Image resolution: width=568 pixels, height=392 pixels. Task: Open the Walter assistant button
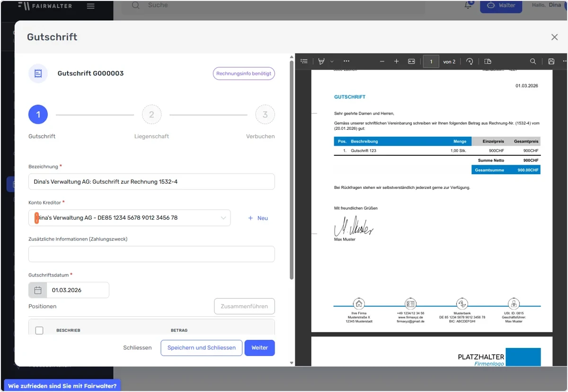[x=501, y=6]
